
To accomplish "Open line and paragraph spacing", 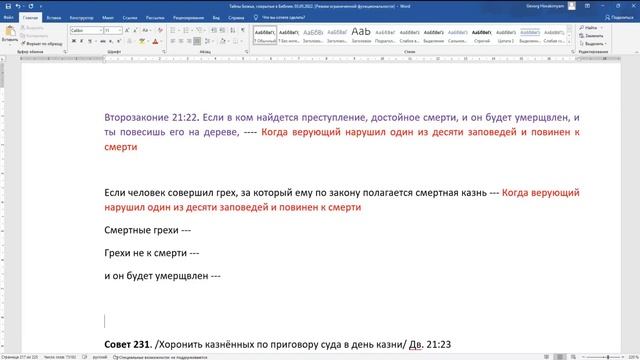I will 207,41.
